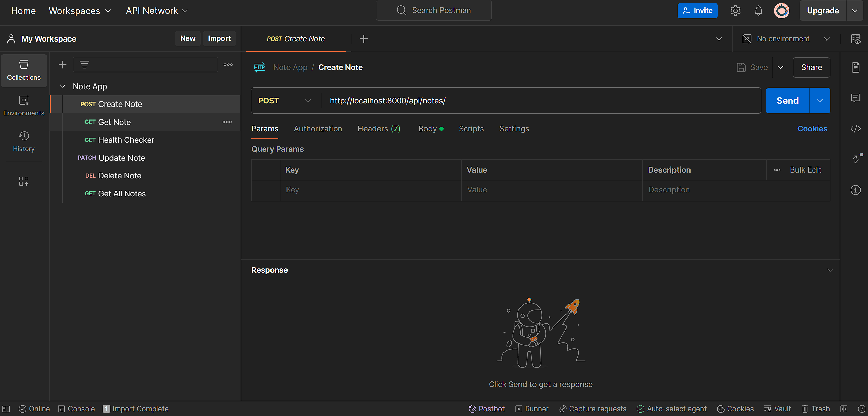Click the Share button
The height and width of the screenshot is (416, 868).
coord(811,67)
